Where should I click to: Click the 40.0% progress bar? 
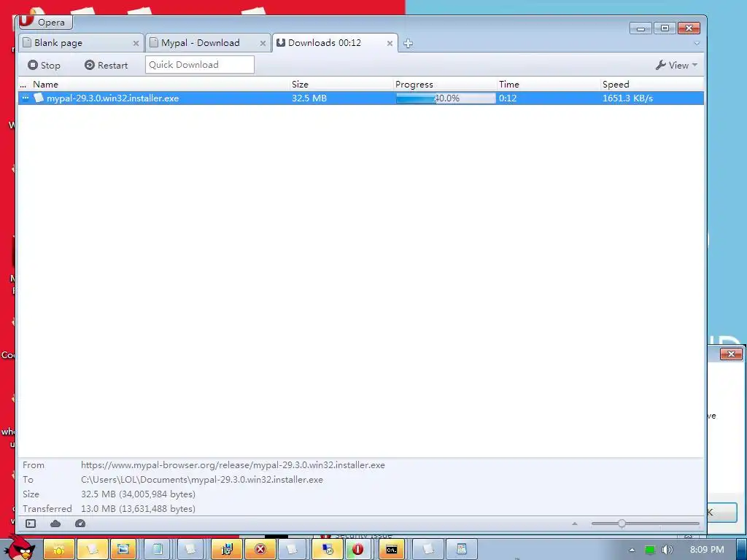(x=446, y=98)
